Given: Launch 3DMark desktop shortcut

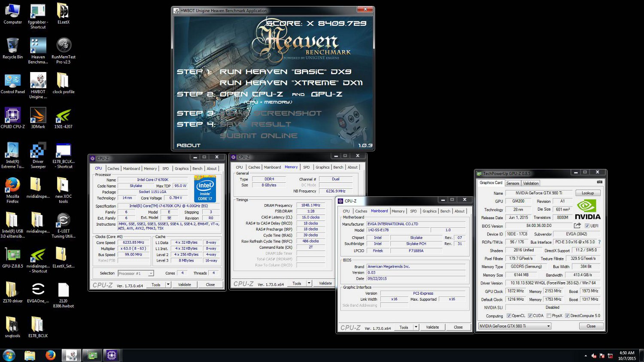Looking at the screenshot, I should 38,118.
